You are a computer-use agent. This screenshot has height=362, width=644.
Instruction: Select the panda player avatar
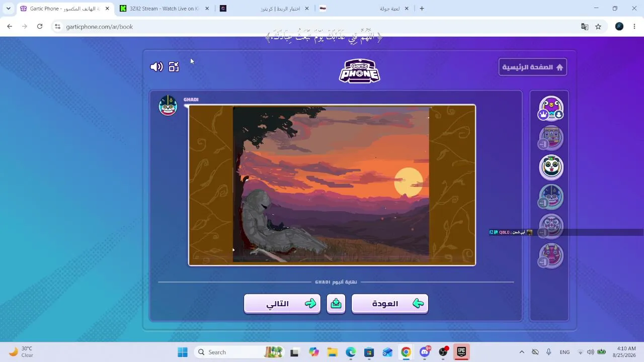[x=551, y=167]
